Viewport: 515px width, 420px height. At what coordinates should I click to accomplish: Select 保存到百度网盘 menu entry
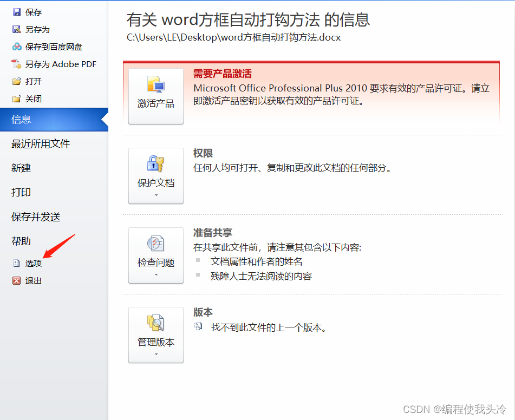[54, 47]
